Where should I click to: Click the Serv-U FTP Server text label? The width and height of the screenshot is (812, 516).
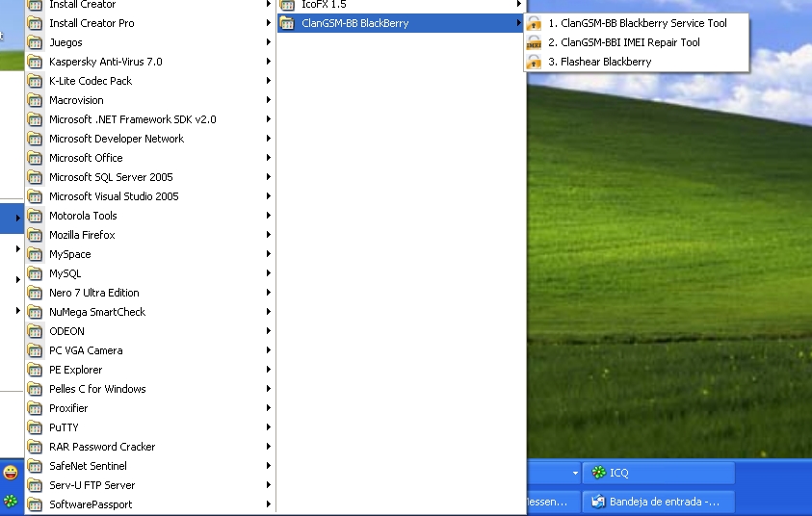point(92,485)
